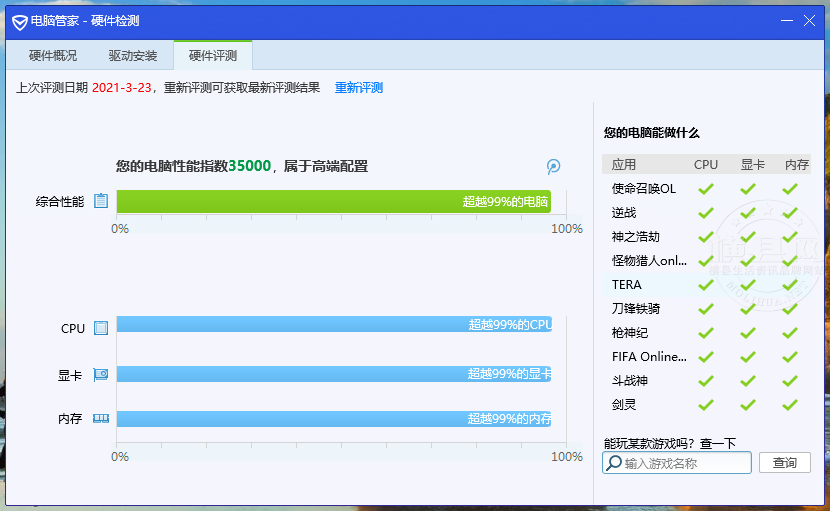Focus the 输入游戏名称 search field
Image resolution: width=830 pixels, height=511 pixels.
(676, 463)
